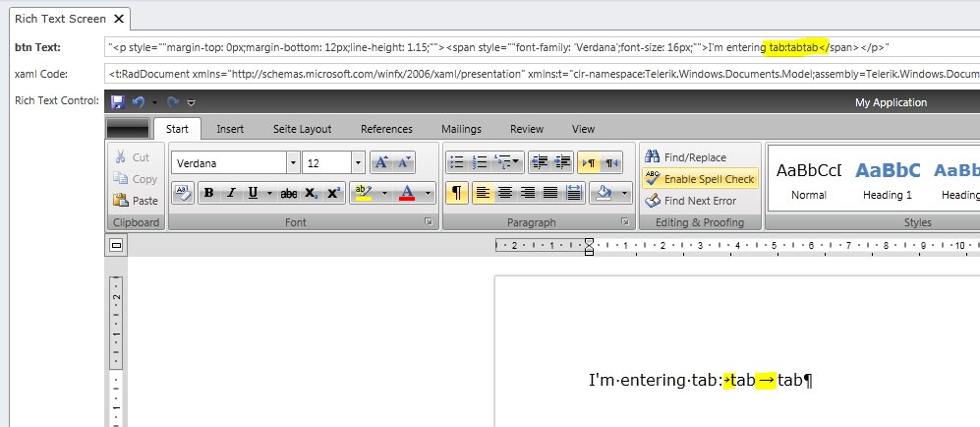Open the Seite Layout ribbon tab

point(302,129)
